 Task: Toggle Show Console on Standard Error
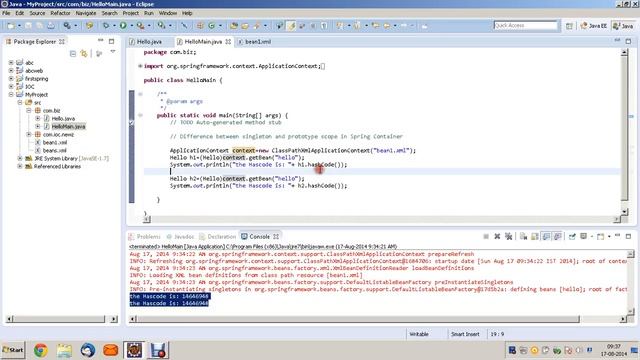[557, 236]
